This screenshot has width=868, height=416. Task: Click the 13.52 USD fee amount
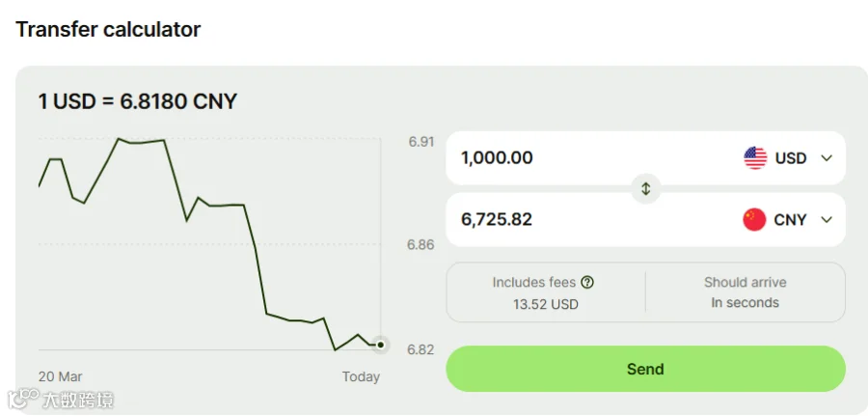(546, 304)
